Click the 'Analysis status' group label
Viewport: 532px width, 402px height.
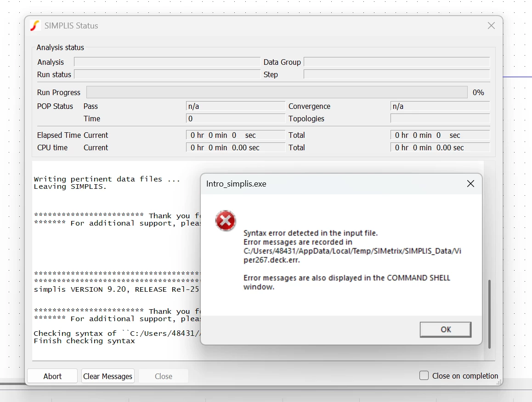click(60, 47)
